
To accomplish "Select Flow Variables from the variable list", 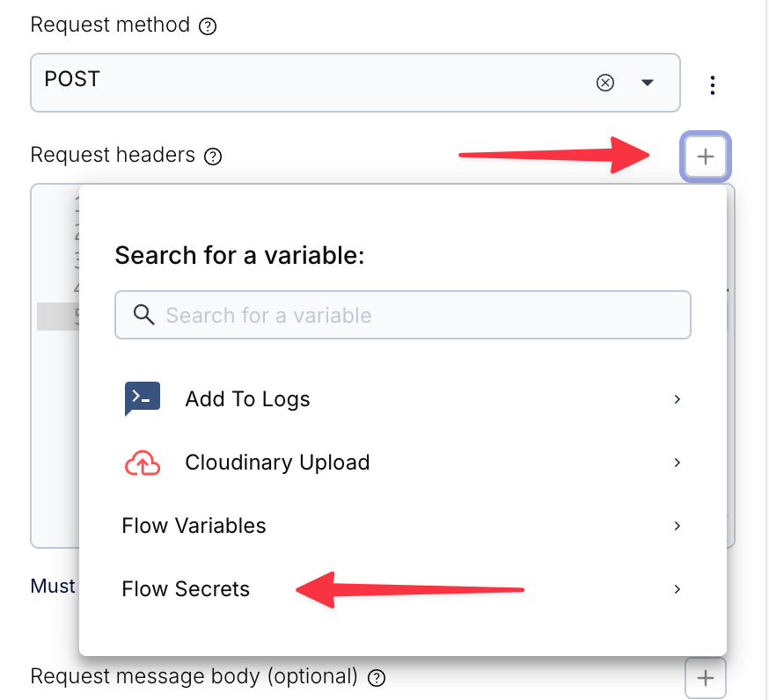I will point(194,526).
